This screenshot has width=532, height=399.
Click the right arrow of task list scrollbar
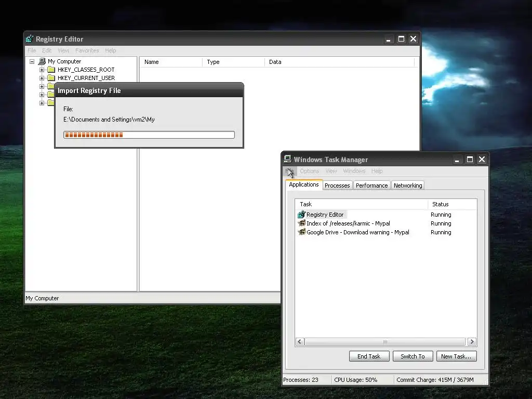tap(472, 342)
